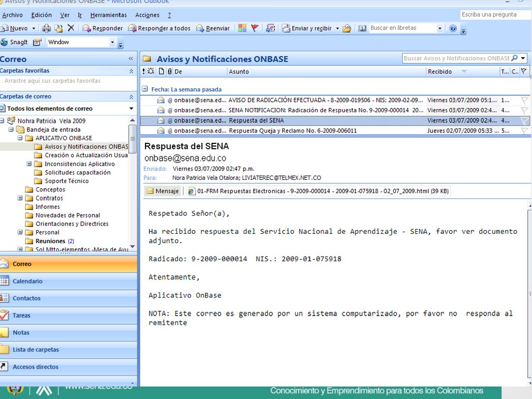
Task: Sort by attachment paperclip column header
Action: tap(170, 71)
